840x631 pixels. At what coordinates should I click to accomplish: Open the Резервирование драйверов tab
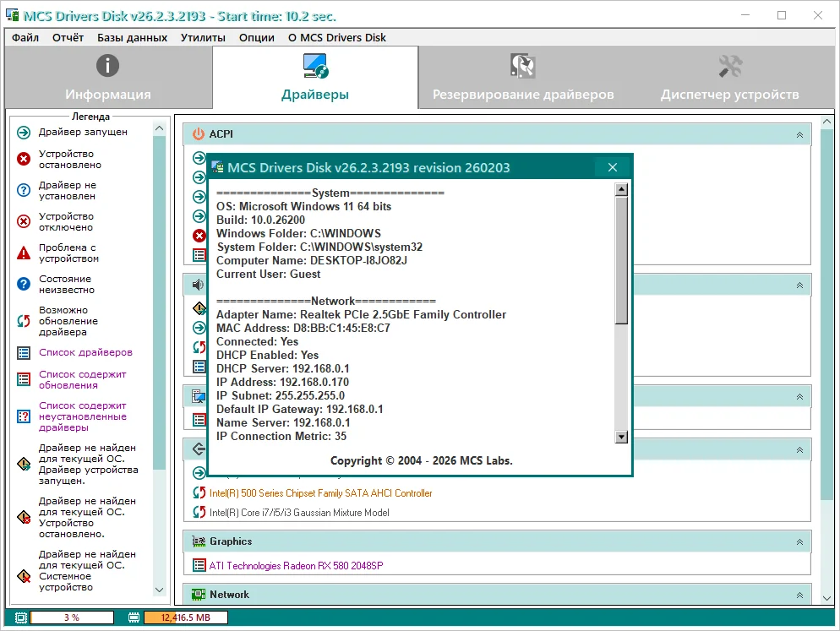coord(522,78)
